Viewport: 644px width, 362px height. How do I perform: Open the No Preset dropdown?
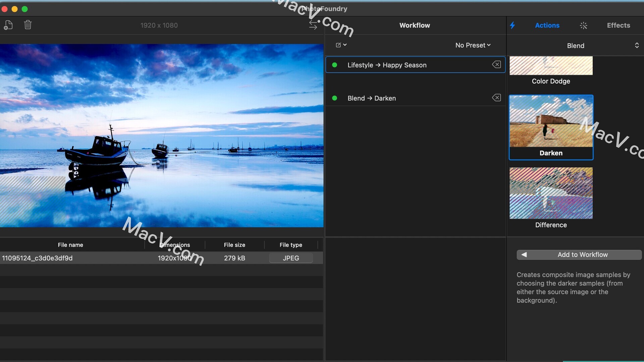tap(473, 45)
